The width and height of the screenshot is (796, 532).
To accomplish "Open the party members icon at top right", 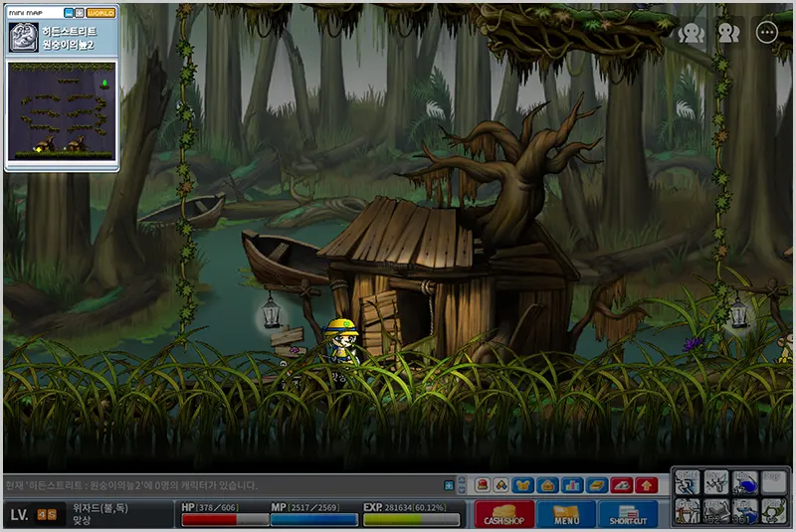I will (691, 34).
